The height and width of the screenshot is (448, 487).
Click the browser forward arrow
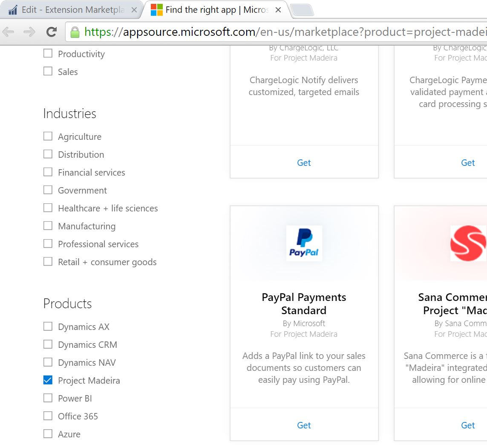pos(29,32)
